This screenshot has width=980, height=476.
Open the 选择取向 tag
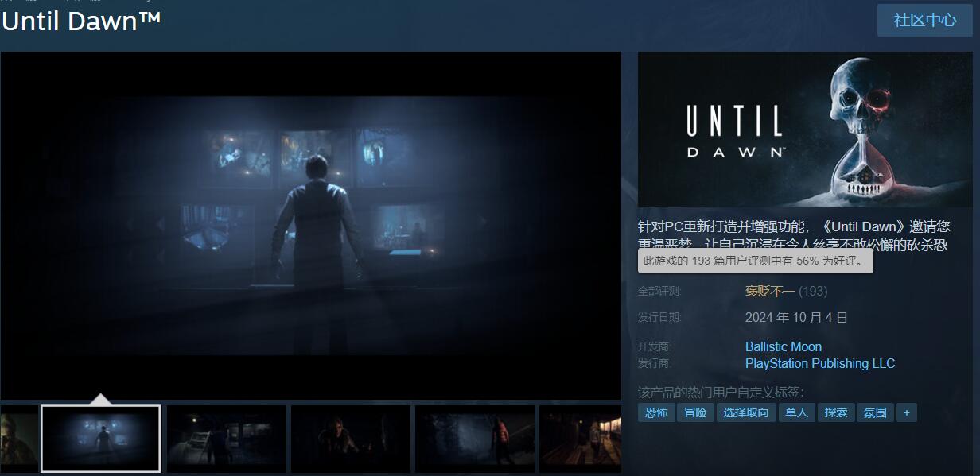[746, 412]
